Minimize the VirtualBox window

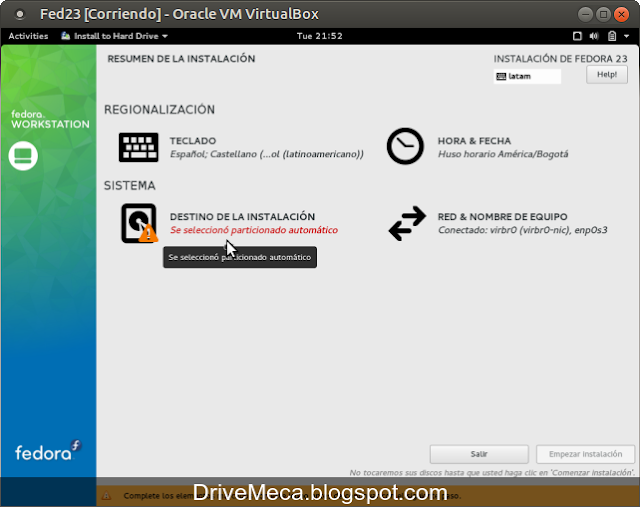click(585, 14)
